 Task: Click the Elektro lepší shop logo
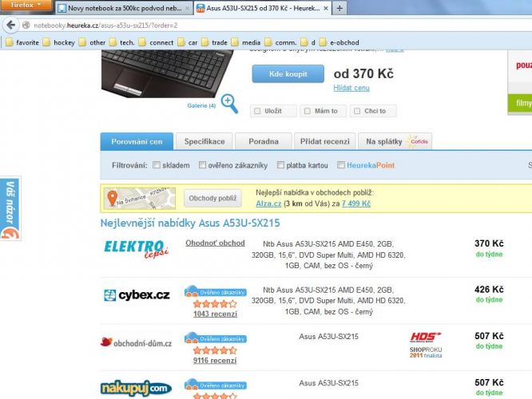click(136, 250)
